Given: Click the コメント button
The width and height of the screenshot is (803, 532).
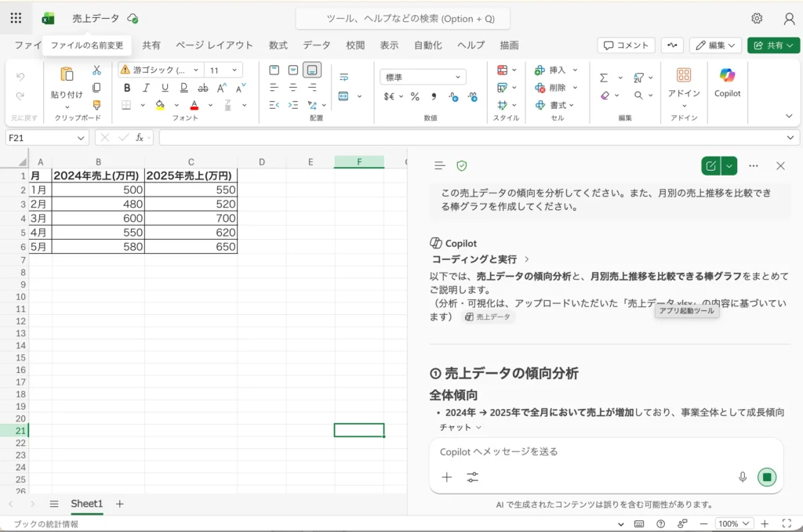Looking at the screenshot, I should pyautogui.click(x=626, y=45).
